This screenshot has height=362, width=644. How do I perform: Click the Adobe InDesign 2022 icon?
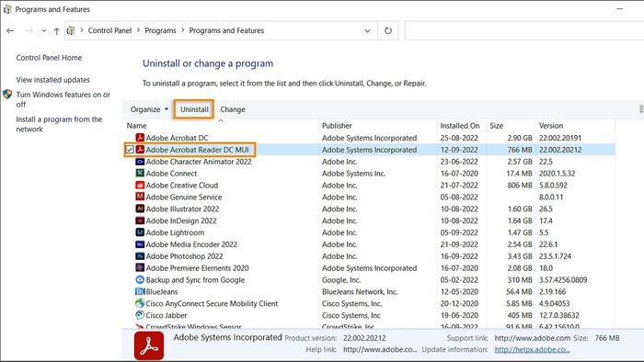(x=140, y=221)
